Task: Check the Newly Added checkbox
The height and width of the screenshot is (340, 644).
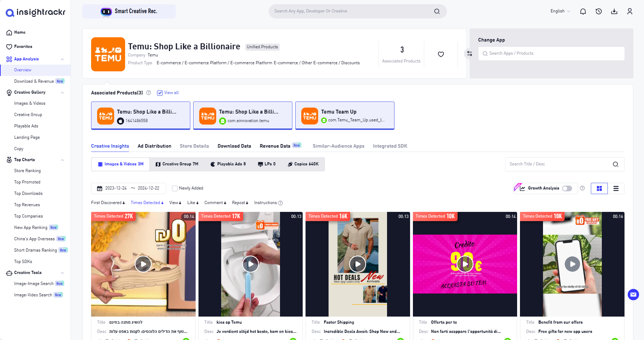Action: (x=175, y=188)
